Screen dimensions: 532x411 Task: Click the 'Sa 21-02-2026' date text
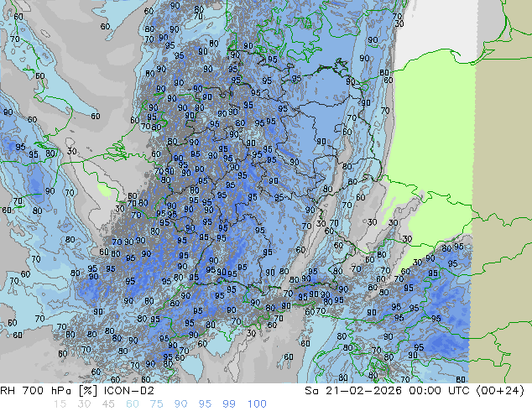coord(353,391)
